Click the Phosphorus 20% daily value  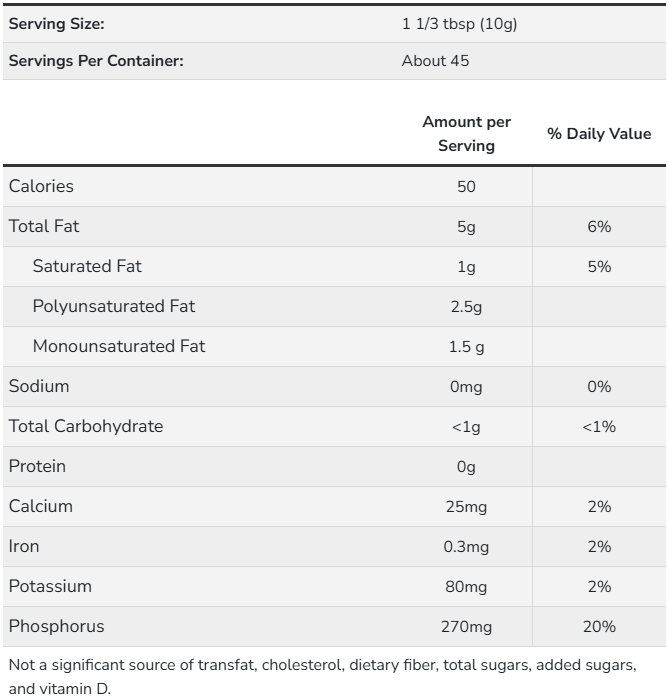pos(600,627)
